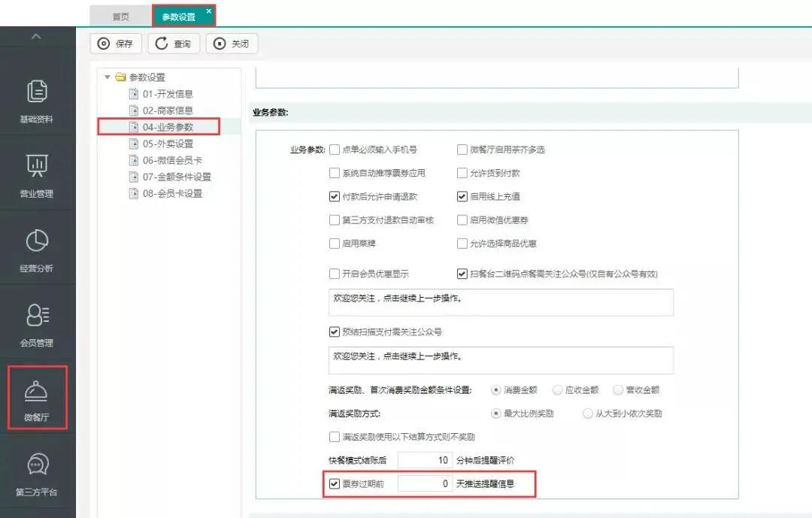This screenshot has width=812, height=518.
Task: Enable 点单必须输入手机号 checkbox
Action: click(335, 150)
